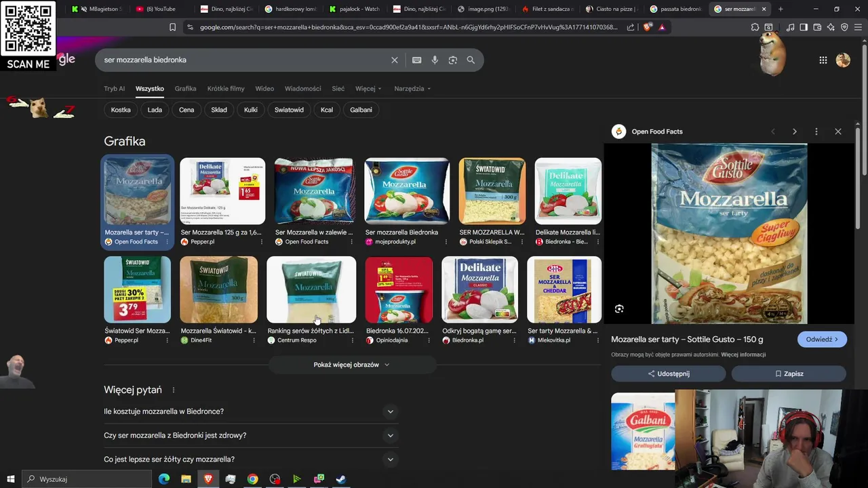Open Brave Rewards triangle icon
This screenshot has height=488, width=868.
(x=662, y=27)
